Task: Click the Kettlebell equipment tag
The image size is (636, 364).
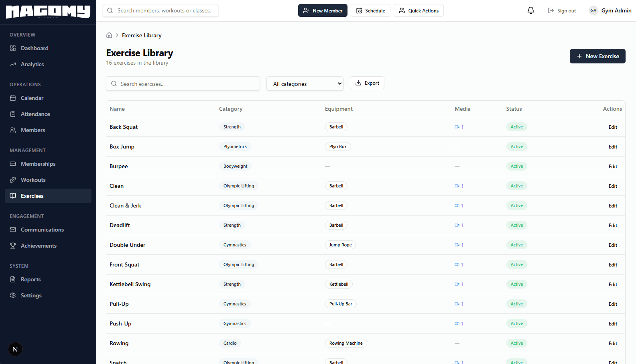Action: tap(339, 284)
